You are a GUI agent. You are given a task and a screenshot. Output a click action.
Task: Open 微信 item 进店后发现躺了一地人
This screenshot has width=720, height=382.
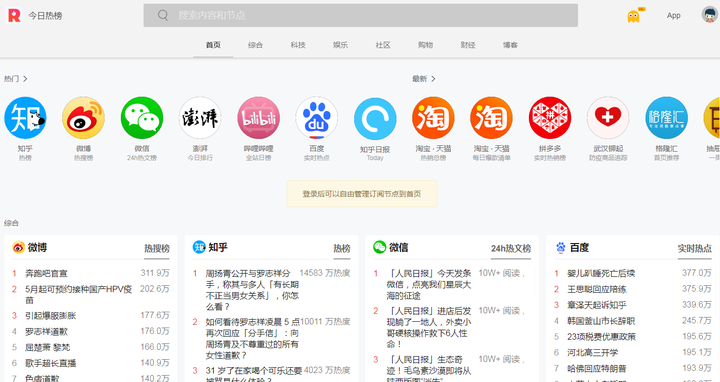(429, 327)
